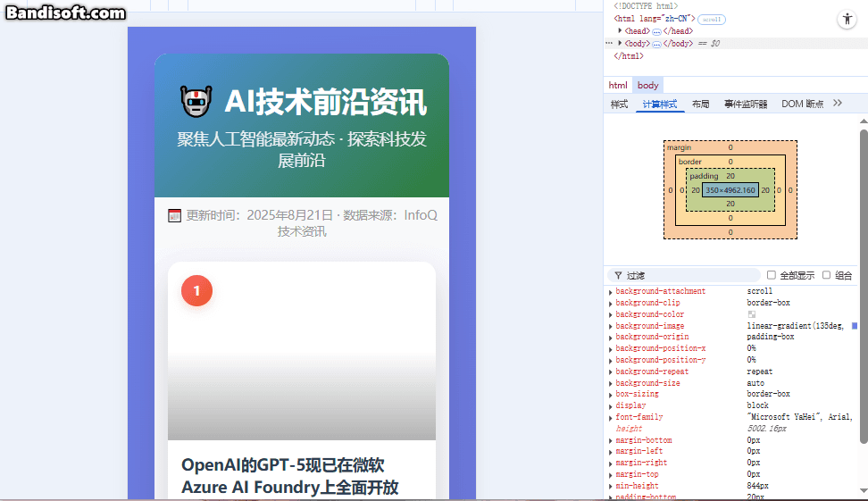Click the scroll badge next to html tag
The width and height of the screenshot is (868, 501).
point(712,20)
